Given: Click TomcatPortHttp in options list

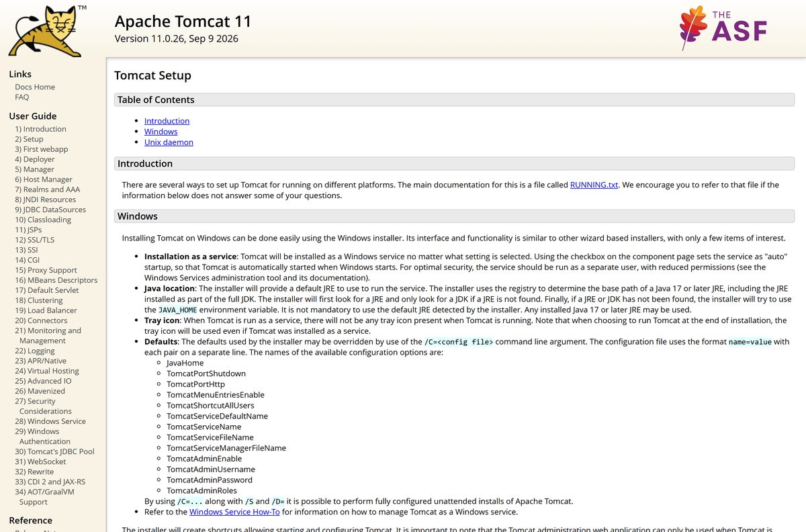Looking at the screenshot, I should (195, 384).
